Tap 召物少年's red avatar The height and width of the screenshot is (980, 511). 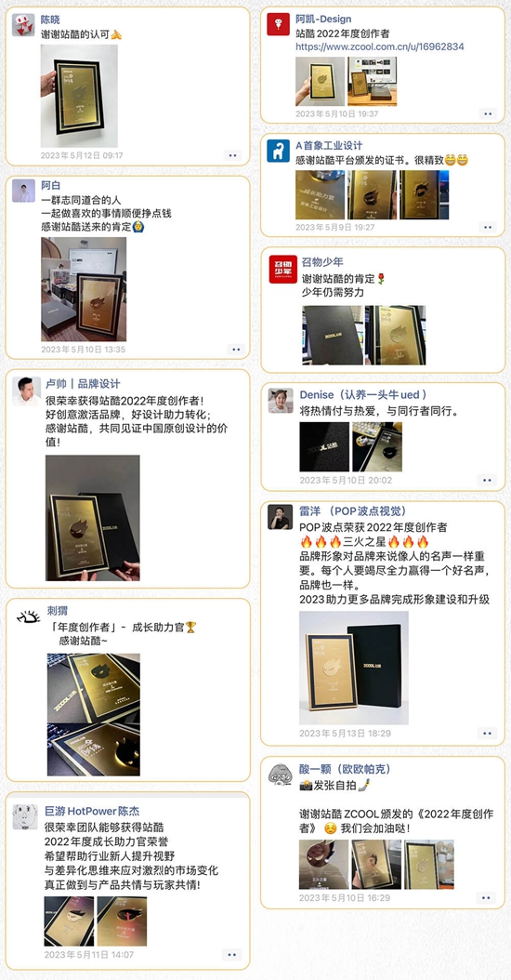pyautogui.click(x=282, y=269)
